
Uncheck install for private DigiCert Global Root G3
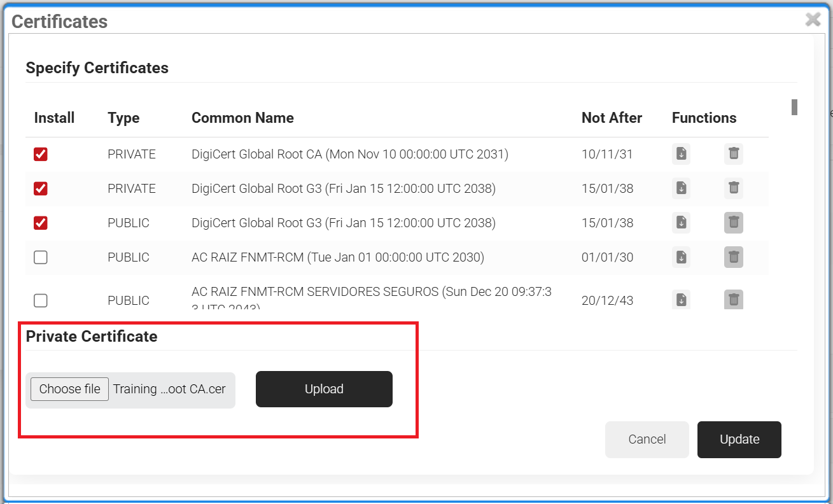click(41, 188)
